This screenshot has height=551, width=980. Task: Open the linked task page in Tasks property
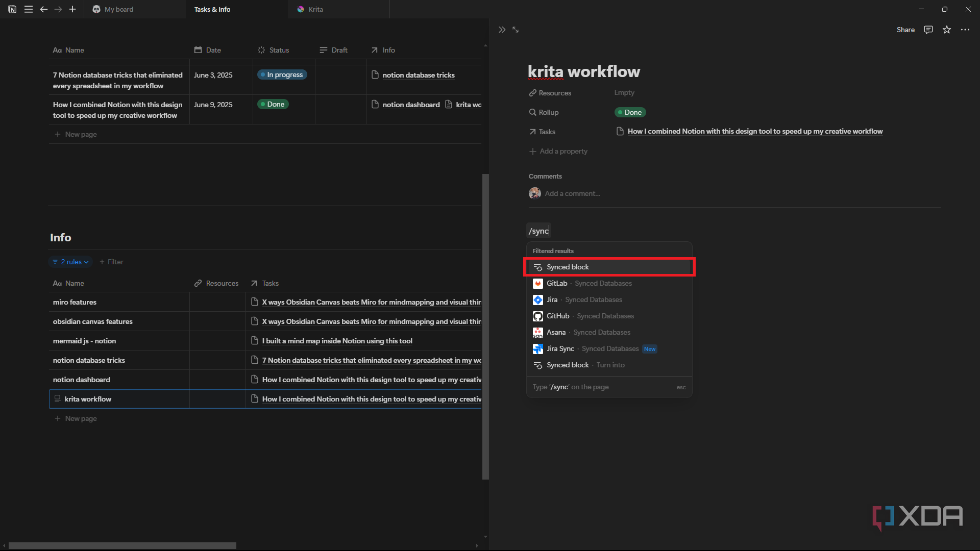point(750,131)
